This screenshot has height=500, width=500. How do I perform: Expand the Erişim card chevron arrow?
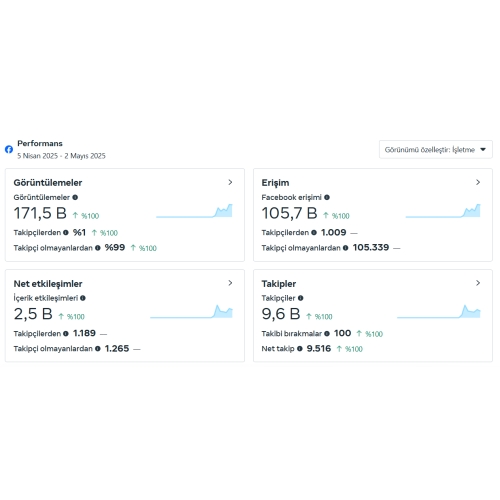tap(478, 182)
